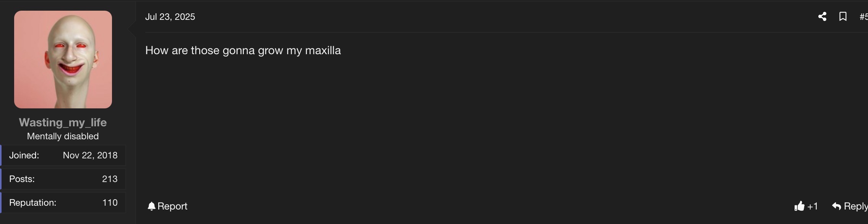The image size is (868, 224).
Task: Click the Posts label in user info
Action: point(22,179)
